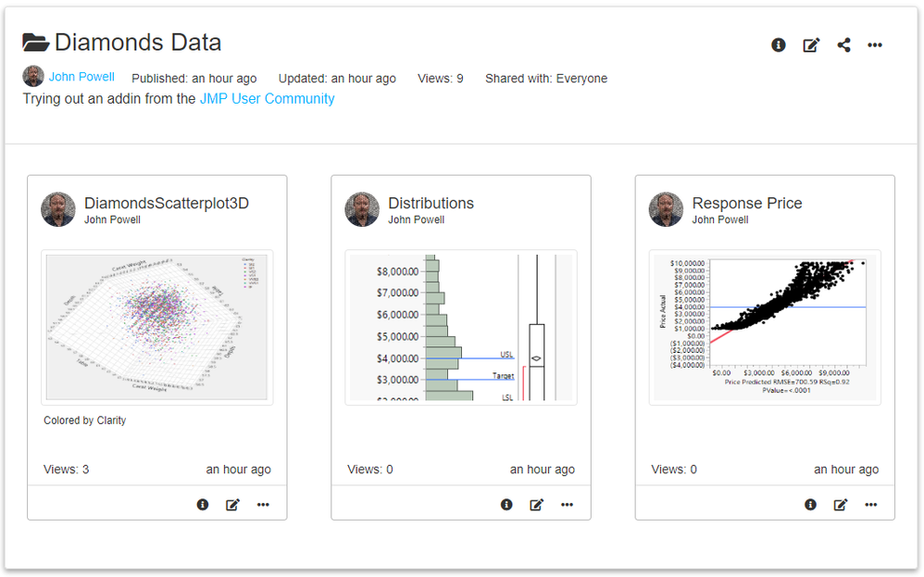This screenshot has height=577, width=924.
Task: Open the JMP User Community link
Action: click(267, 99)
